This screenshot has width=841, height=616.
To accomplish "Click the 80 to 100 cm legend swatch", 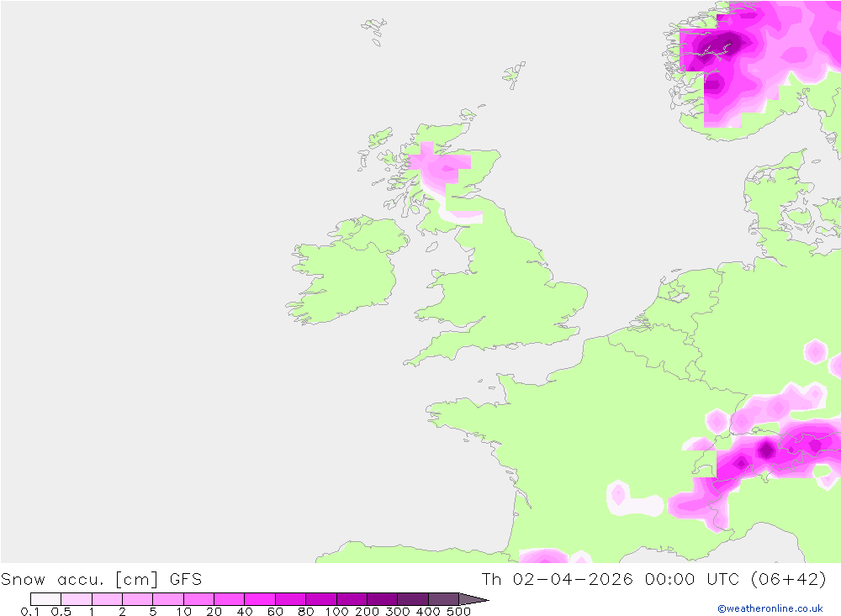I will pyautogui.click(x=321, y=599).
